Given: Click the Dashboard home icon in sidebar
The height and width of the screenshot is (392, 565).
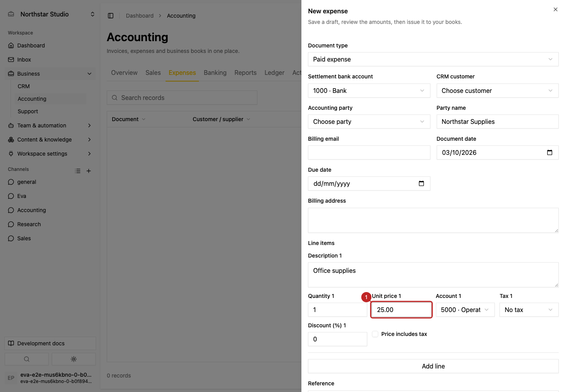Looking at the screenshot, I should point(11,45).
